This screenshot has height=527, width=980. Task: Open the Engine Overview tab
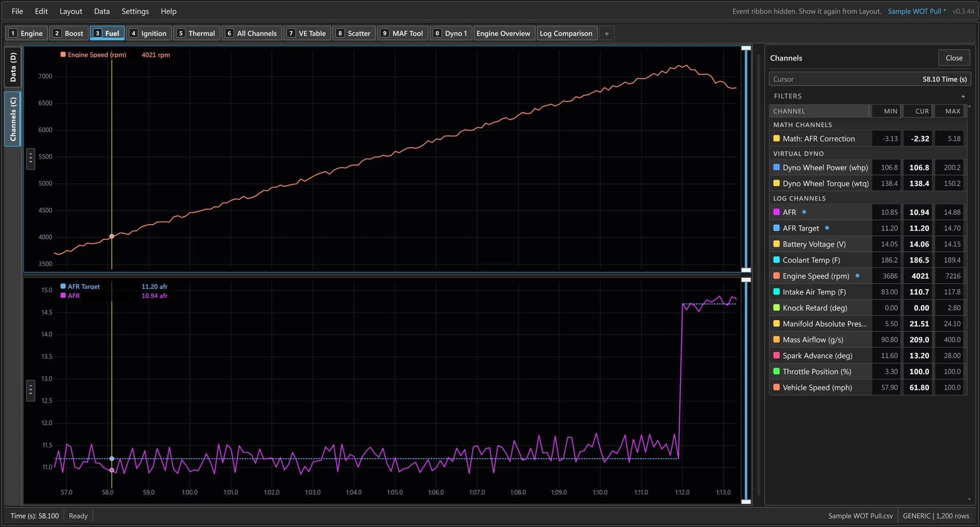[x=503, y=33]
